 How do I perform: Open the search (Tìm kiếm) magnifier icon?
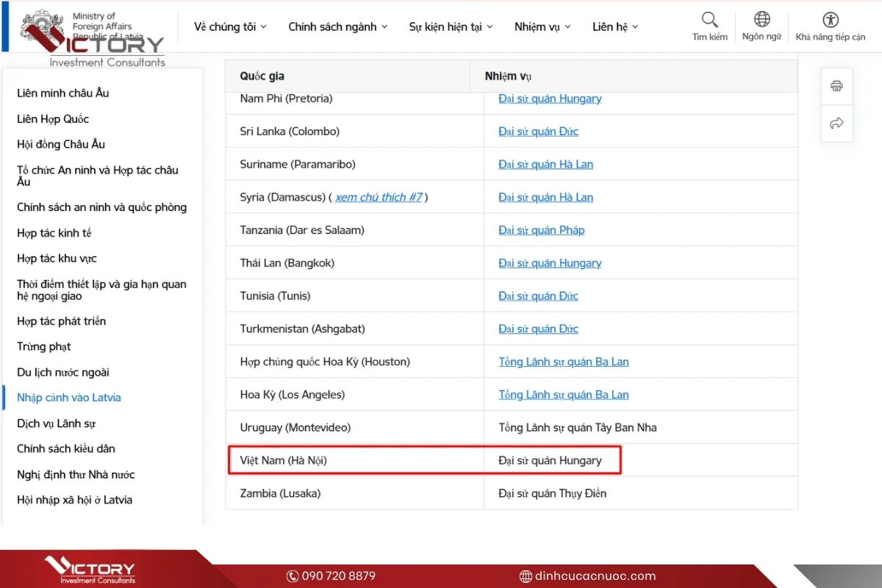[709, 20]
